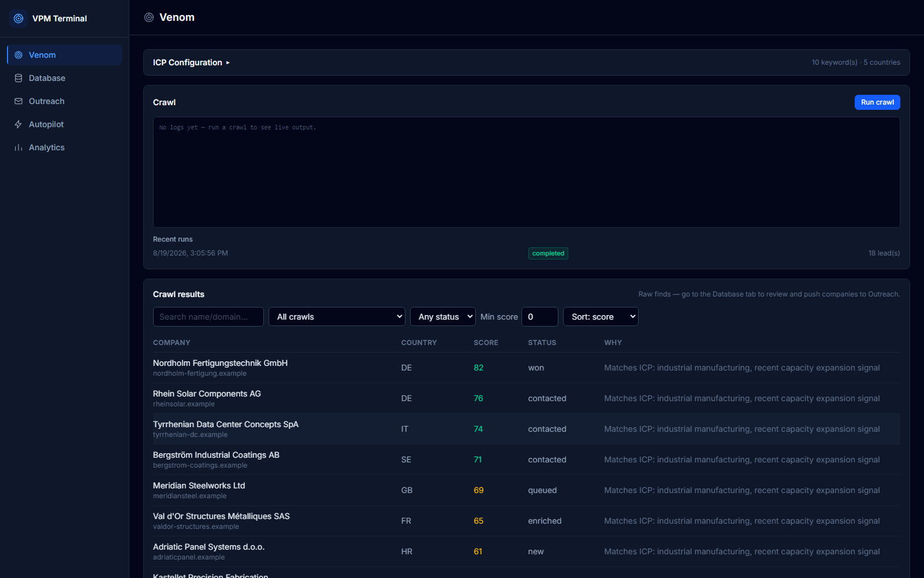
Task: Focus the Search name/domain field
Action: [x=208, y=317]
